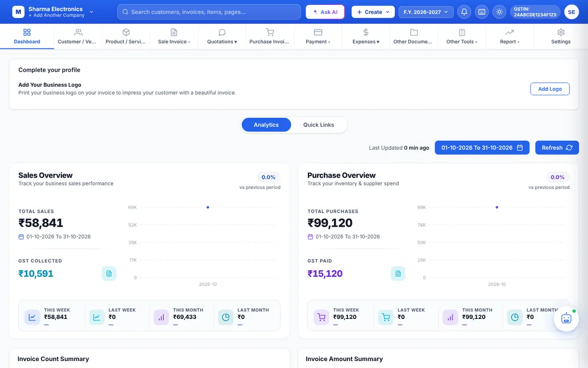Open the keyboard shortcuts icon
The image size is (588, 368).
click(x=482, y=12)
